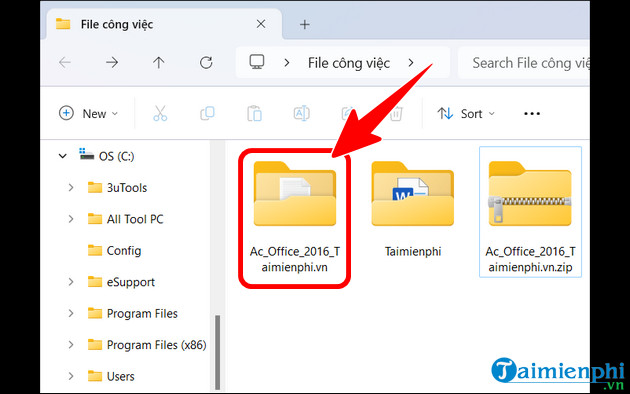Click the Cut scissors icon
Image resolution: width=630 pixels, height=394 pixels.
coord(160,113)
